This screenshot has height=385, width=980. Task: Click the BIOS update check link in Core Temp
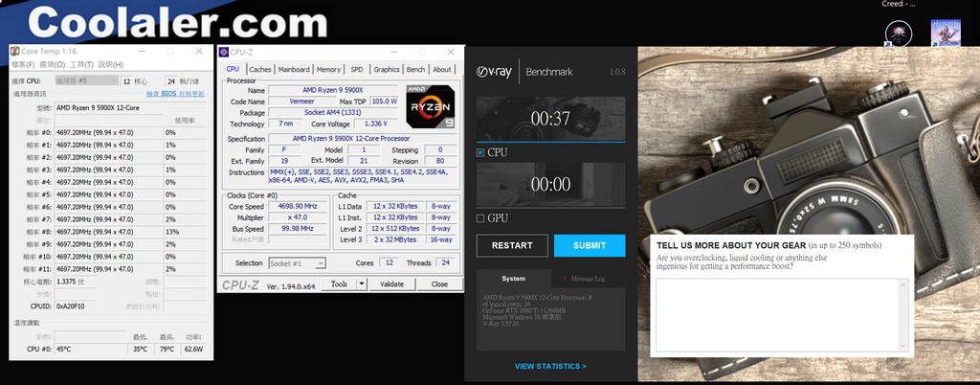pos(175,94)
